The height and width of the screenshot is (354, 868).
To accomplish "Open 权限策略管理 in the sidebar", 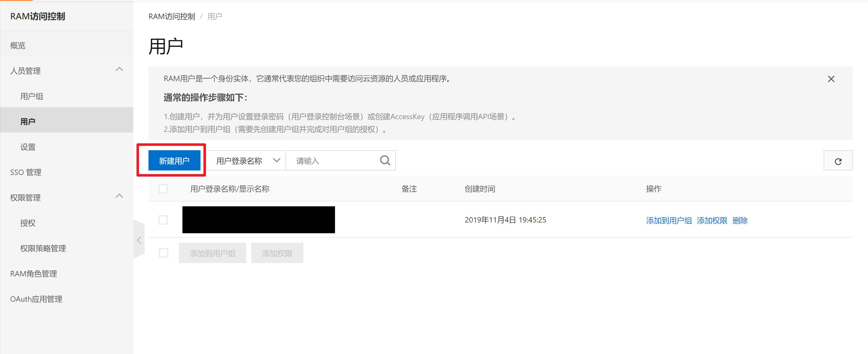I will point(43,248).
